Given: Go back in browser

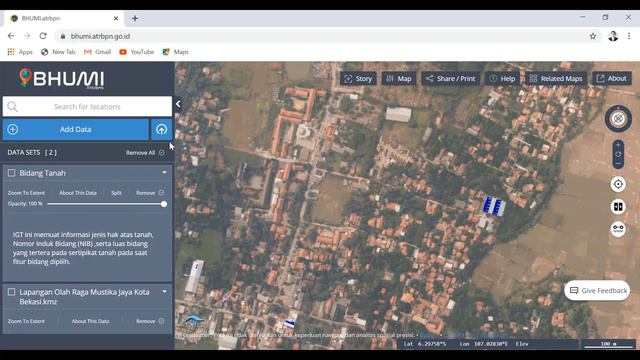Looking at the screenshot, I should (x=11, y=36).
